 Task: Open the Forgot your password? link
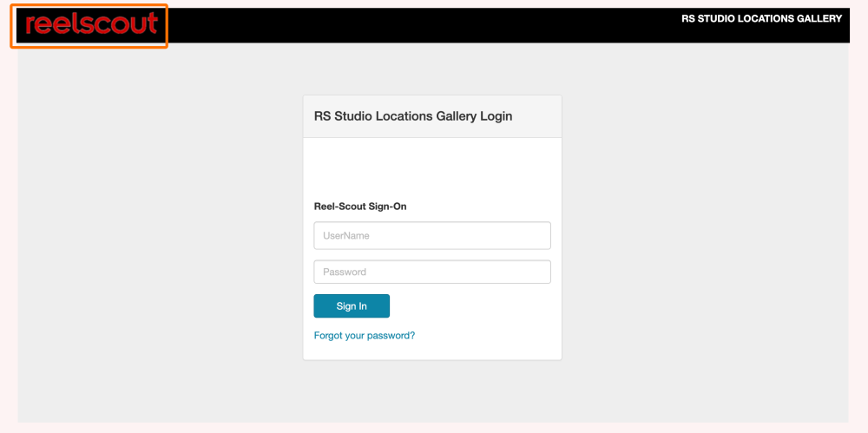point(365,336)
